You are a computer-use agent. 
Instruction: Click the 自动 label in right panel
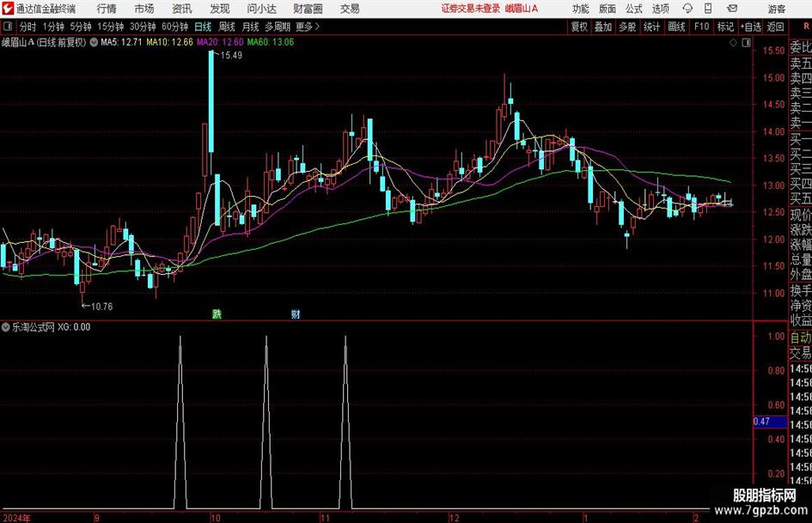tap(801, 338)
